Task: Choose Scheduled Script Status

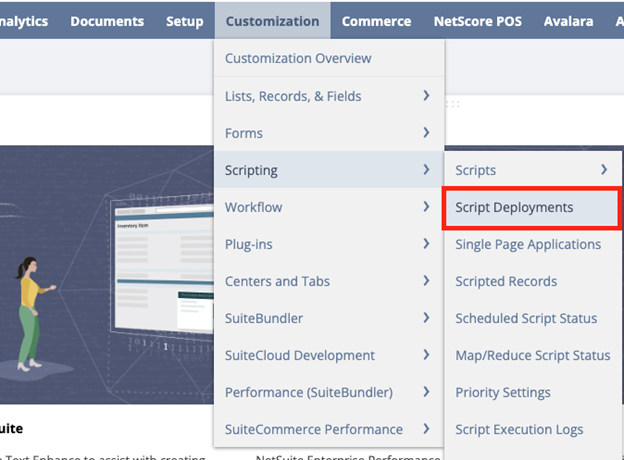Action: pyautogui.click(x=532, y=318)
